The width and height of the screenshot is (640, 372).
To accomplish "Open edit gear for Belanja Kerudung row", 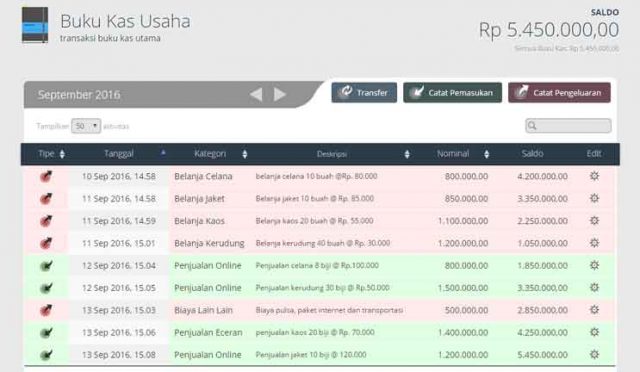I will point(594,243).
